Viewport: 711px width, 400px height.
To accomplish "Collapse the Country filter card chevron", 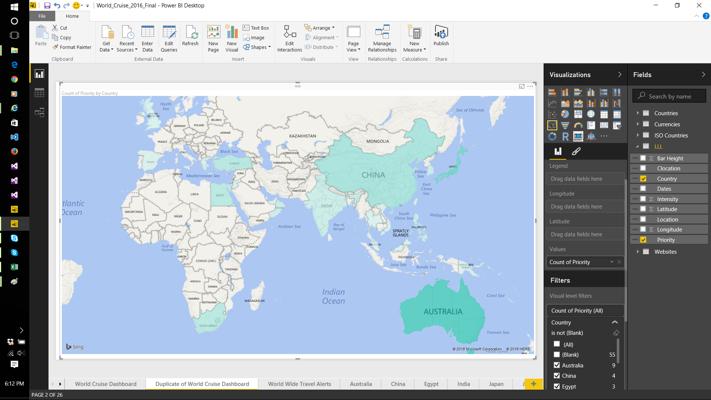I will click(615, 322).
